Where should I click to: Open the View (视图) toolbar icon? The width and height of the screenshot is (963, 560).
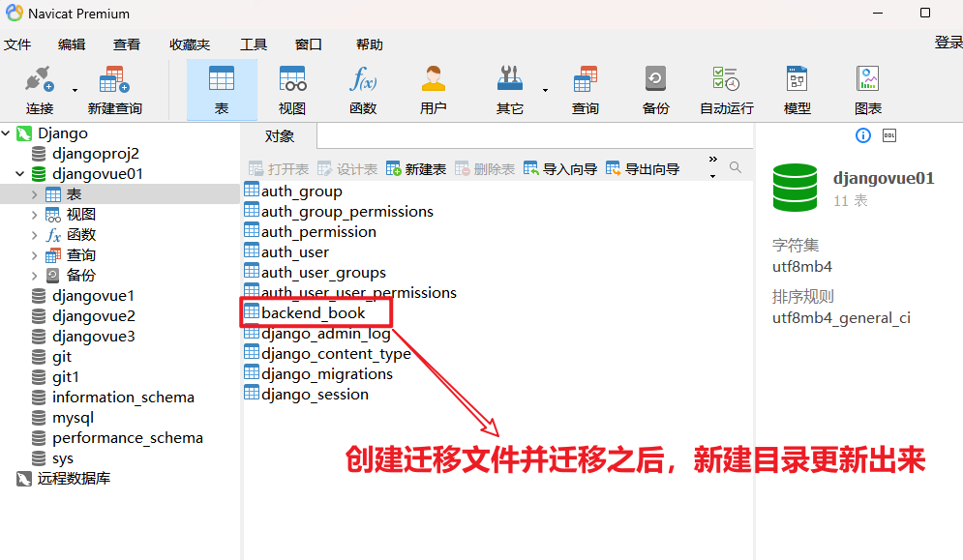[292, 90]
